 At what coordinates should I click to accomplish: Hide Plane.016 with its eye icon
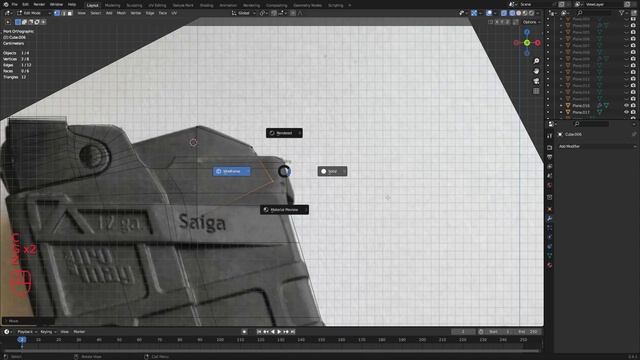click(627, 106)
